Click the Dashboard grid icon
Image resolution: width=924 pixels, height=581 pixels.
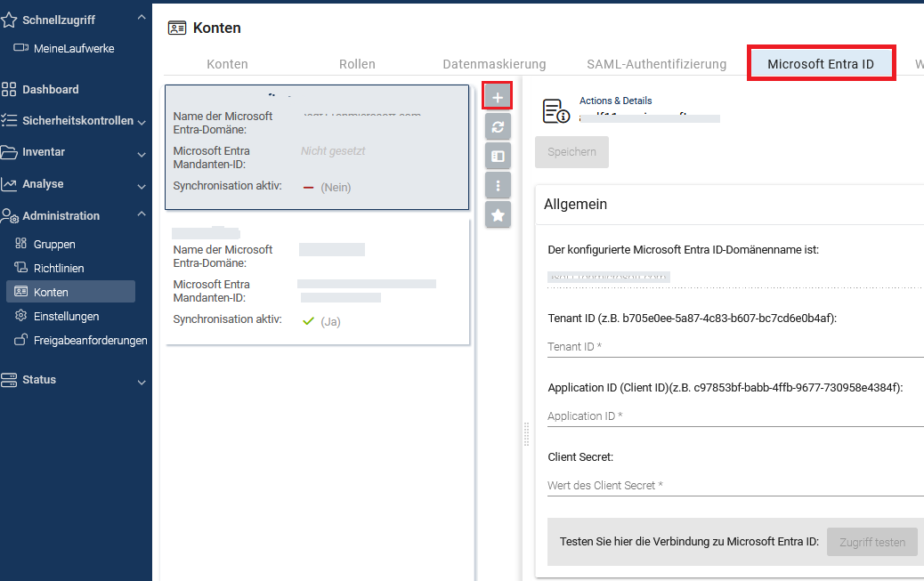[x=9, y=90]
